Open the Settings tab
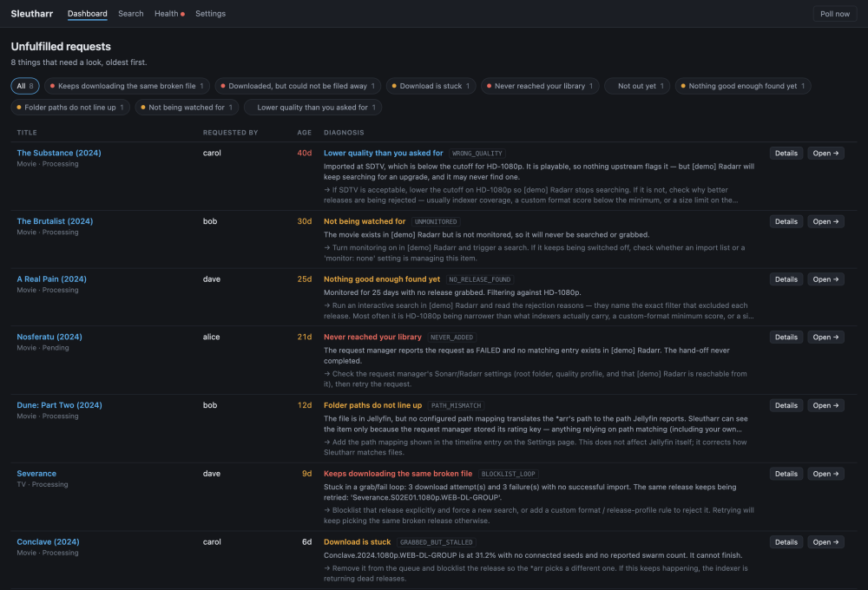 pos(210,13)
